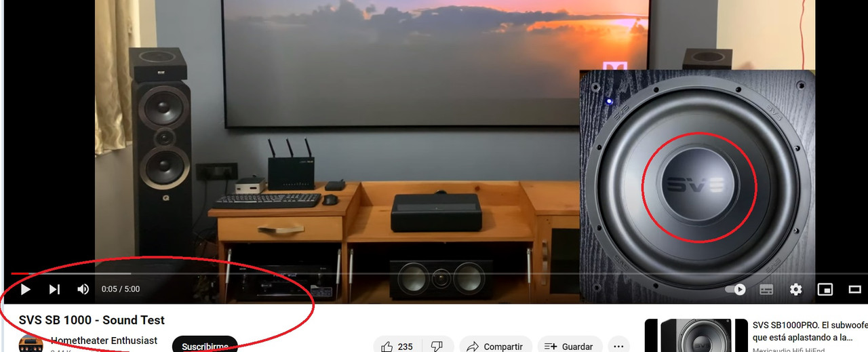Open suggested video titled SVS SB1000PRO

[810, 331]
